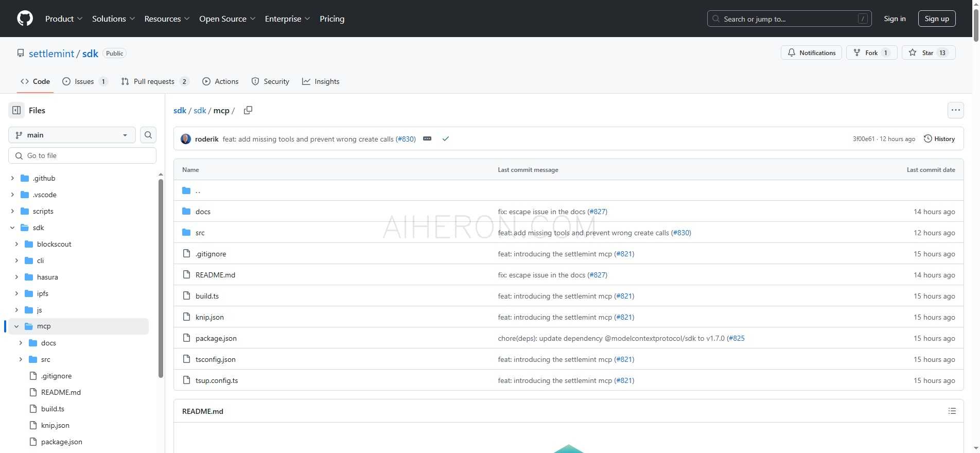Open tsconfig.json in the file table
This screenshot has width=980, height=453.
click(216, 359)
